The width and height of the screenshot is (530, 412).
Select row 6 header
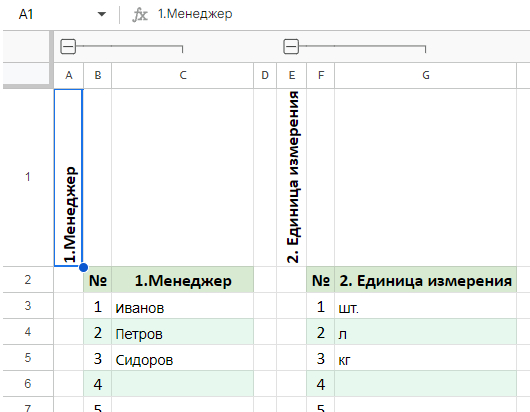(28, 384)
